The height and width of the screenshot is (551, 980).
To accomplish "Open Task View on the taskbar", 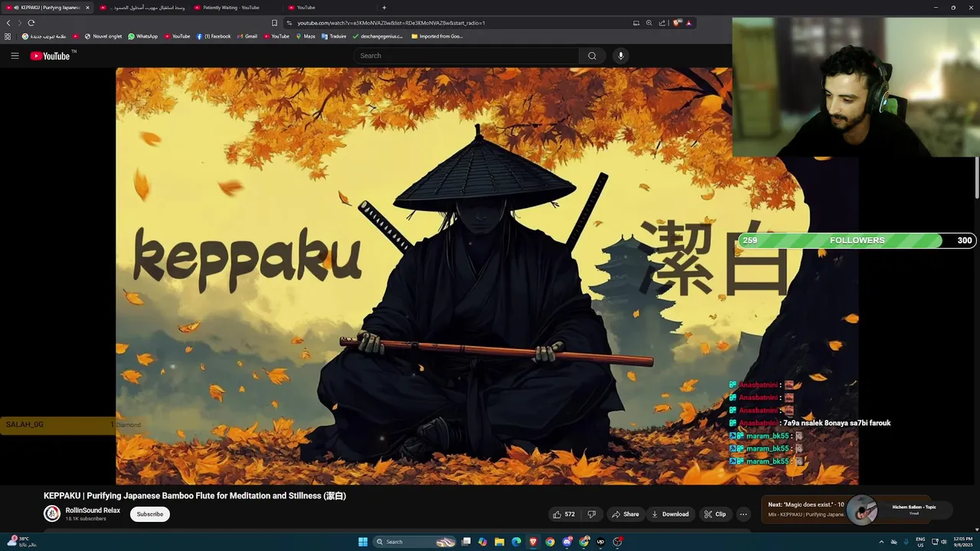I will (465, 542).
